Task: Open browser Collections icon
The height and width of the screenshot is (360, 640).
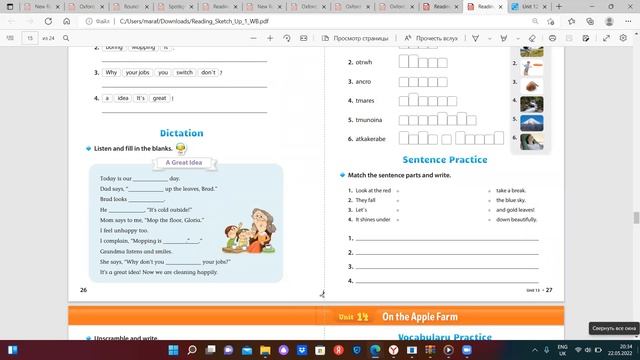Action: tap(590, 21)
